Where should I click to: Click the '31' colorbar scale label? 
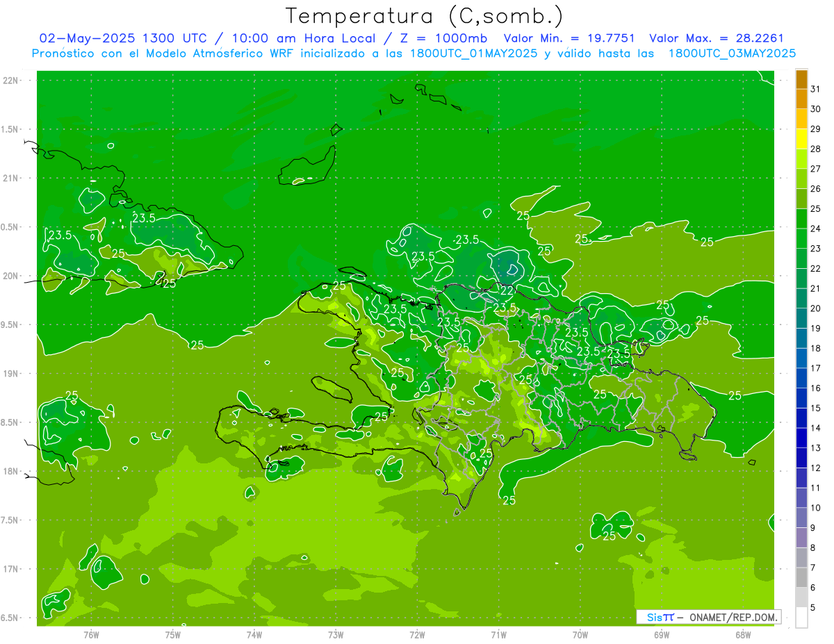click(816, 89)
